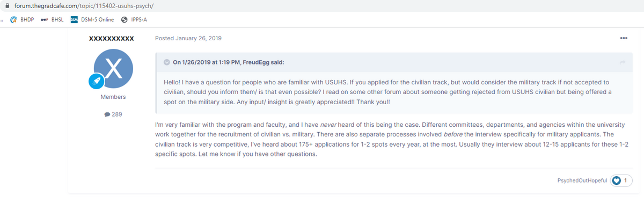Image resolution: width=644 pixels, height=202 pixels.
Task: Open the BHSL bookmark
Action: [x=53, y=20]
